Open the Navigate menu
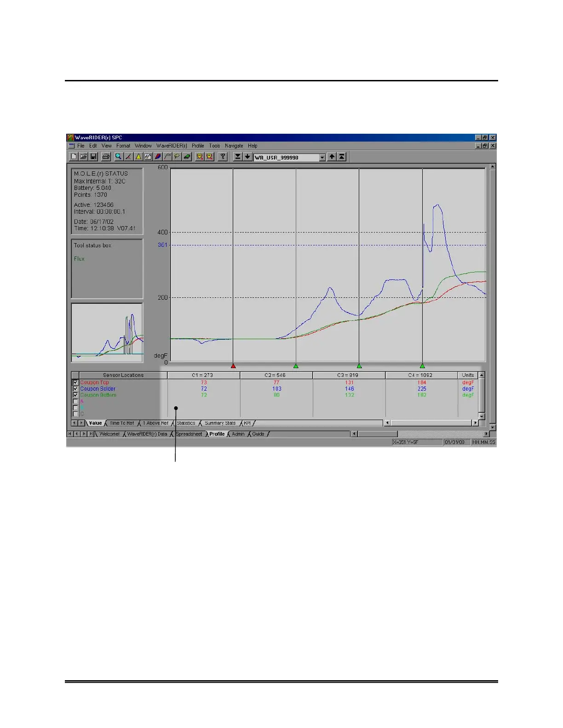The width and height of the screenshot is (563, 728). (234, 146)
